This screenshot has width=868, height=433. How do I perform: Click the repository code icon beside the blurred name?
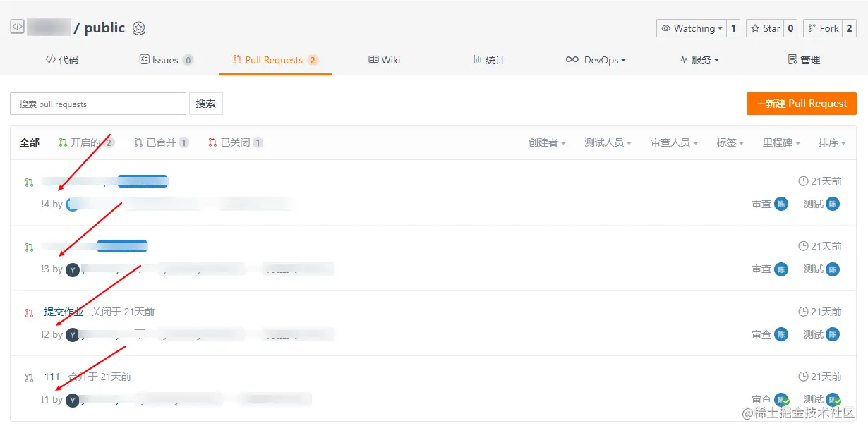coord(18,28)
